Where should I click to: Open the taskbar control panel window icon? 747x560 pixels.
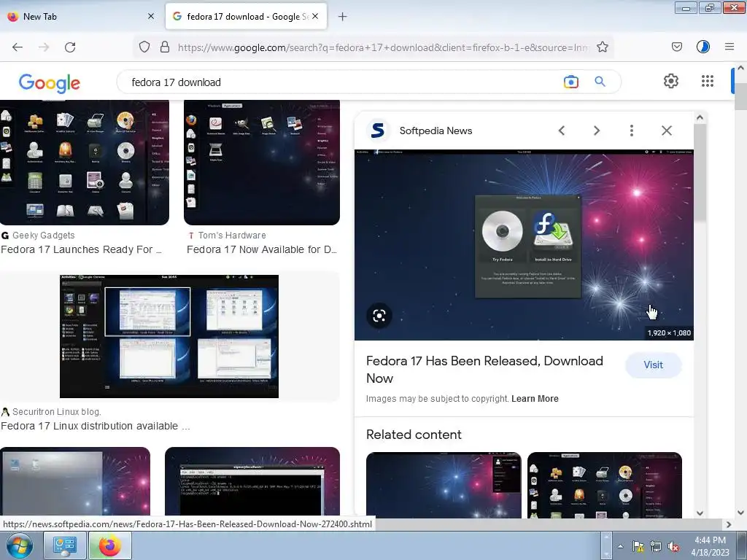pyautogui.click(x=64, y=545)
